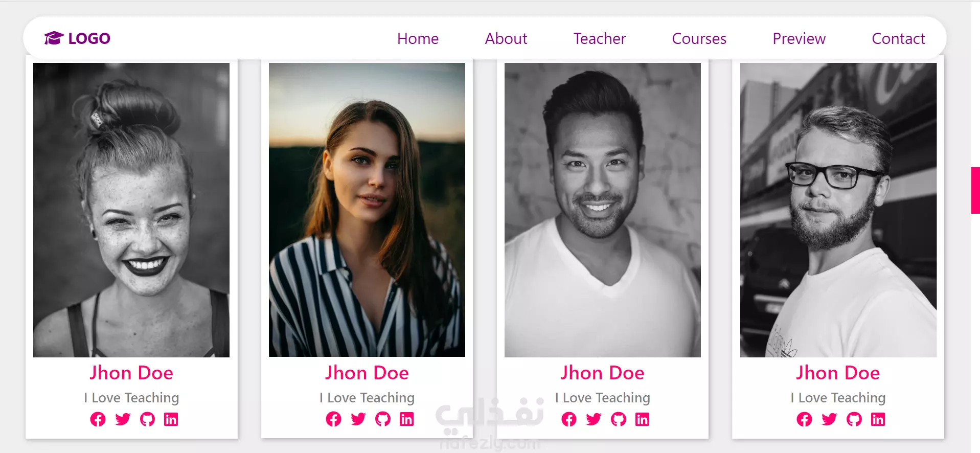Click the graduation cap LOGO icon
The image size is (980, 453).
pos(54,38)
